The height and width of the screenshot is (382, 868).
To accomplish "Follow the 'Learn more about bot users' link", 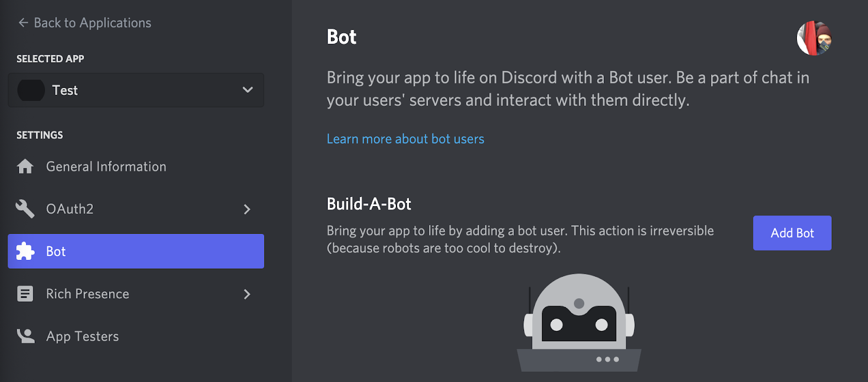I will click(405, 139).
